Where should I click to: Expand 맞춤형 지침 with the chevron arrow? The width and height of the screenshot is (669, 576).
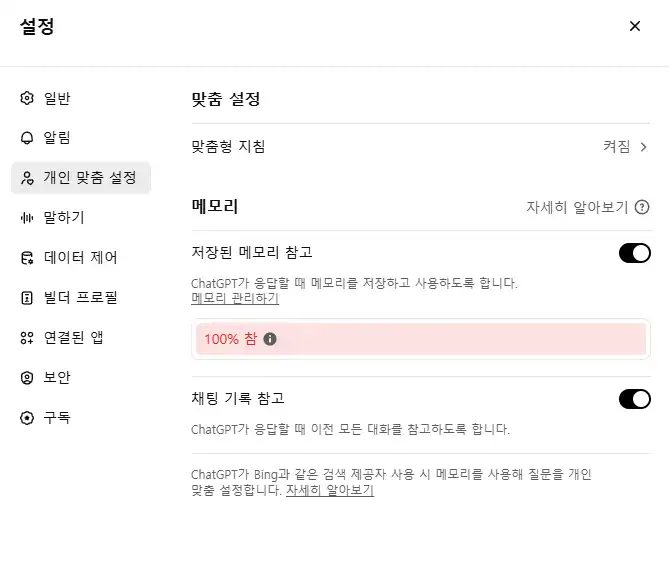(644, 147)
